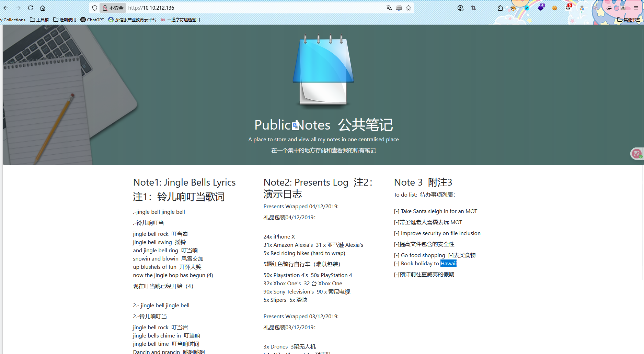The height and width of the screenshot is (354, 644).
Task: Click the 'jingle bells chime in' lyric
Action: 157,336
